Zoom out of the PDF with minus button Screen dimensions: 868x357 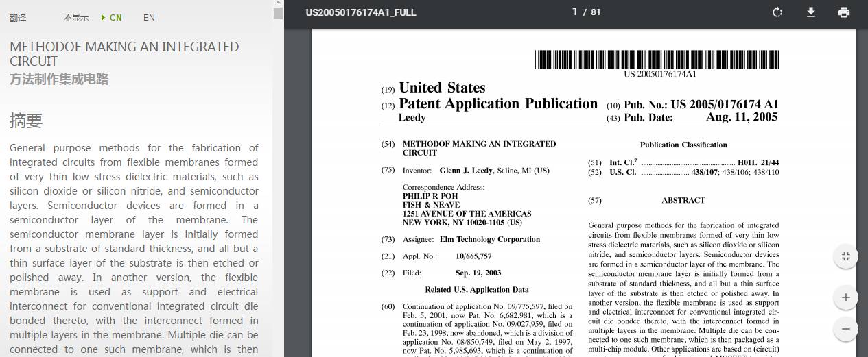846,329
